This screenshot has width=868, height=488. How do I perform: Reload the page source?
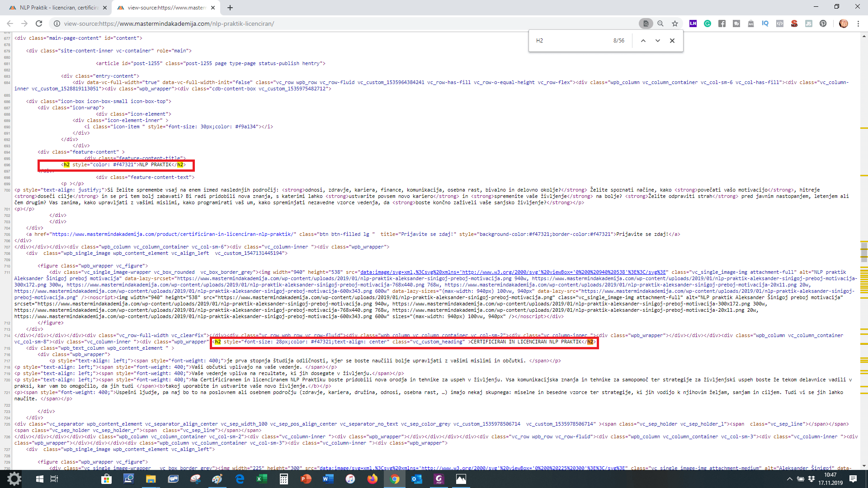39,23
